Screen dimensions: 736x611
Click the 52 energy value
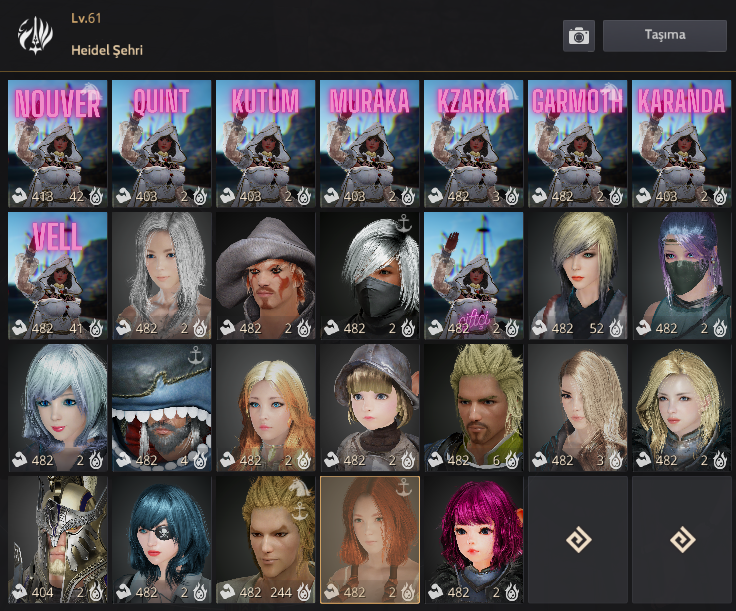click(597, 328)
